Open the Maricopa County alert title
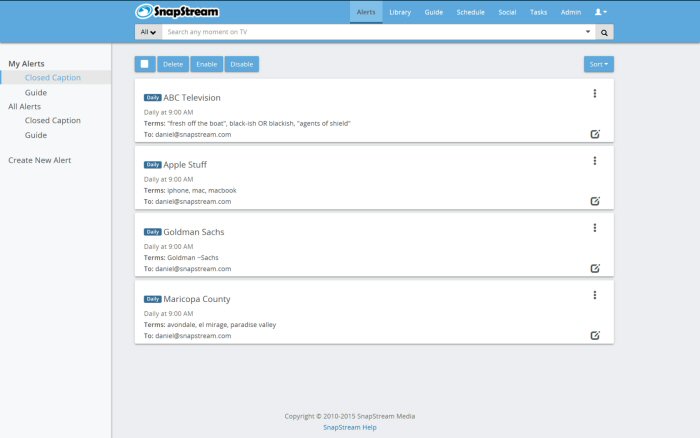Viewport: 700px width, 438px height. pos(197,299)
